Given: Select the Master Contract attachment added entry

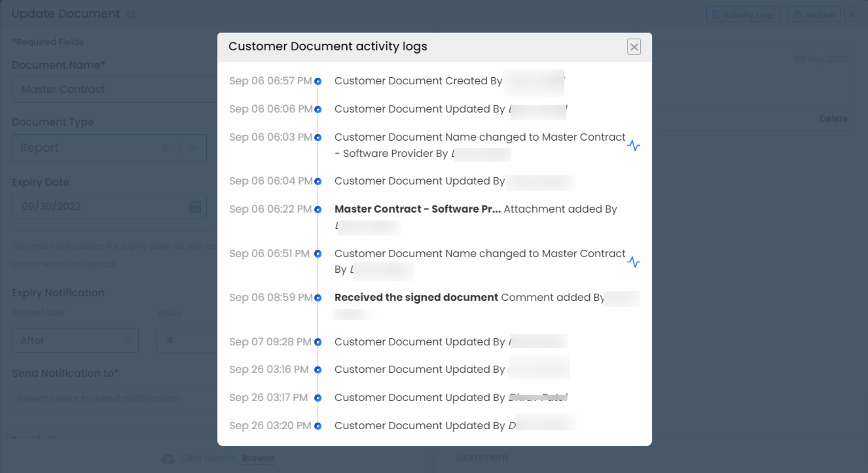Looking at the screenshot, I should point(417,209).
